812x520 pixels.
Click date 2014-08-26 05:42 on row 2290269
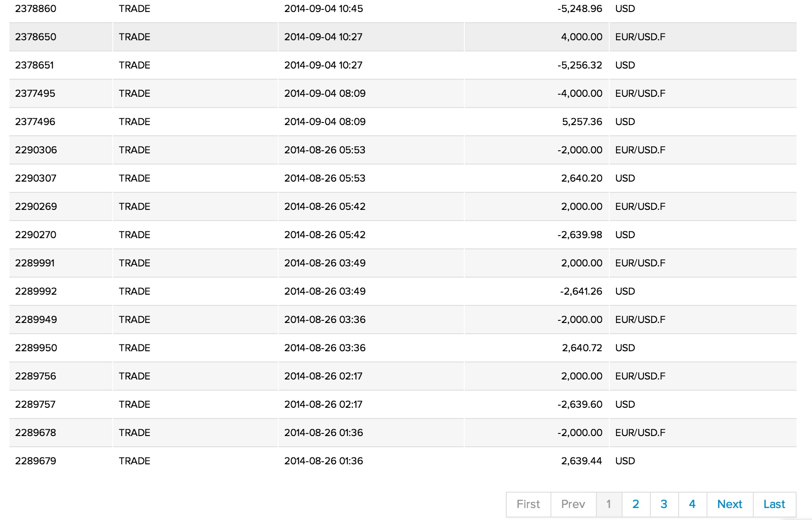pyautogui.click(x=325, y=206)
